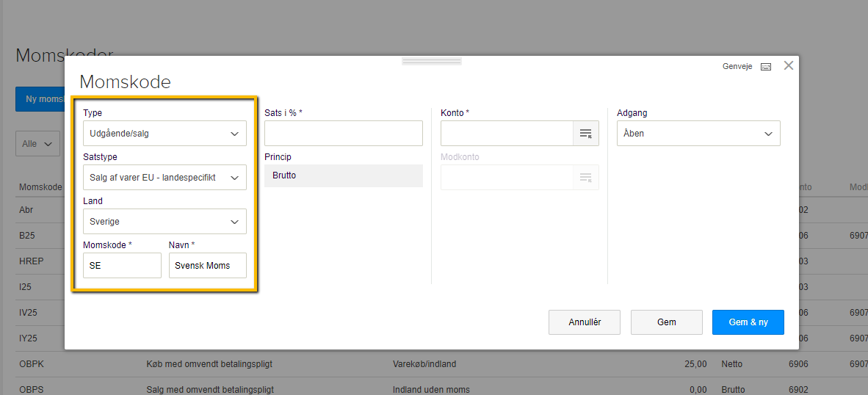
Task: Expand the Adgang dropdown set to Åben
Action: click(x=698, y=134)
